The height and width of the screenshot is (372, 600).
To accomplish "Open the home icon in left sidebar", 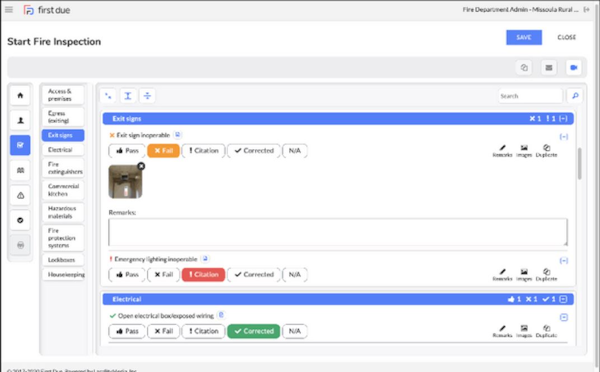I will click(x=20, y=95).
